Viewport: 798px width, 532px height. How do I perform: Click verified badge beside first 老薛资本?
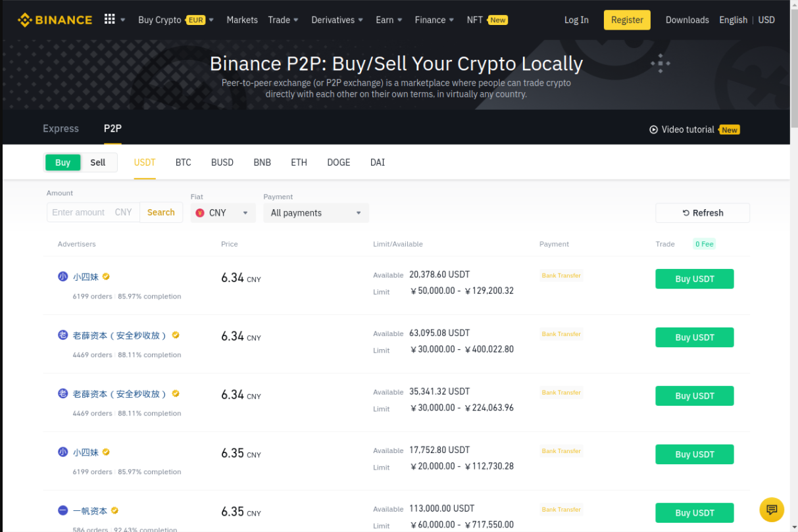[x=176, y=335]
